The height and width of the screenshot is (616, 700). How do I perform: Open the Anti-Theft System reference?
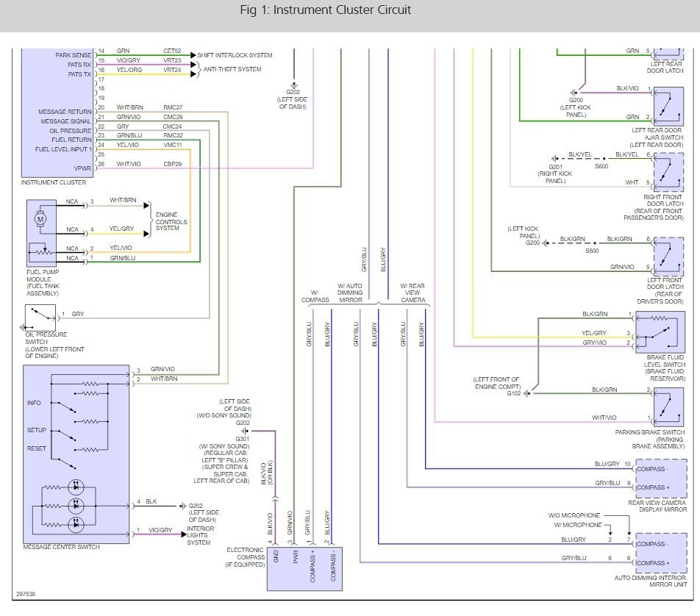(x=232, y=69)
